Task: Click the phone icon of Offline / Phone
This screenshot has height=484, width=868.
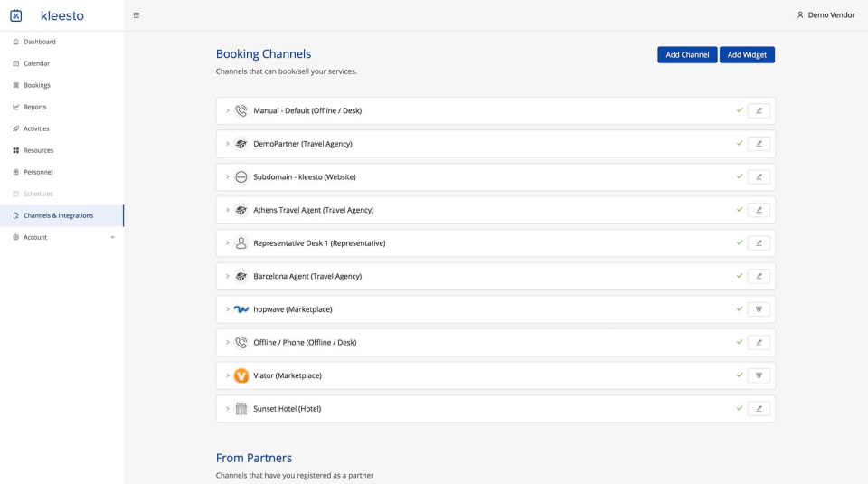Action: [x=241, y=342]
